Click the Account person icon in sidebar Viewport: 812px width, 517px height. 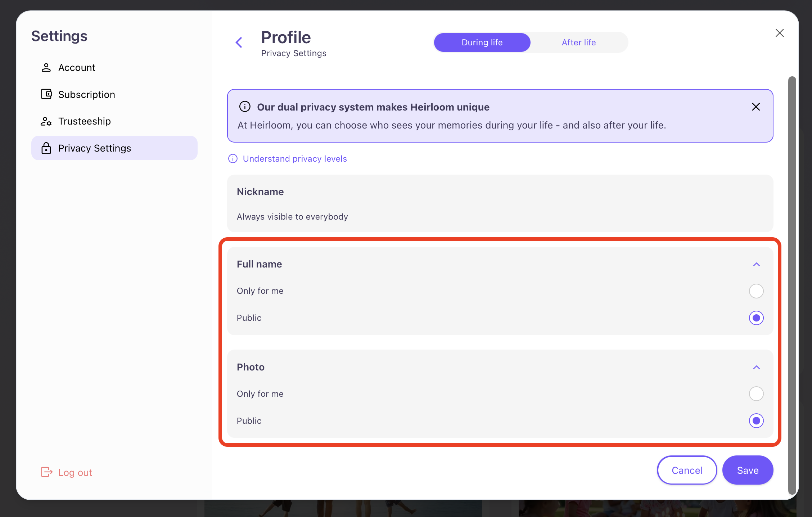(x=46, y=68)
